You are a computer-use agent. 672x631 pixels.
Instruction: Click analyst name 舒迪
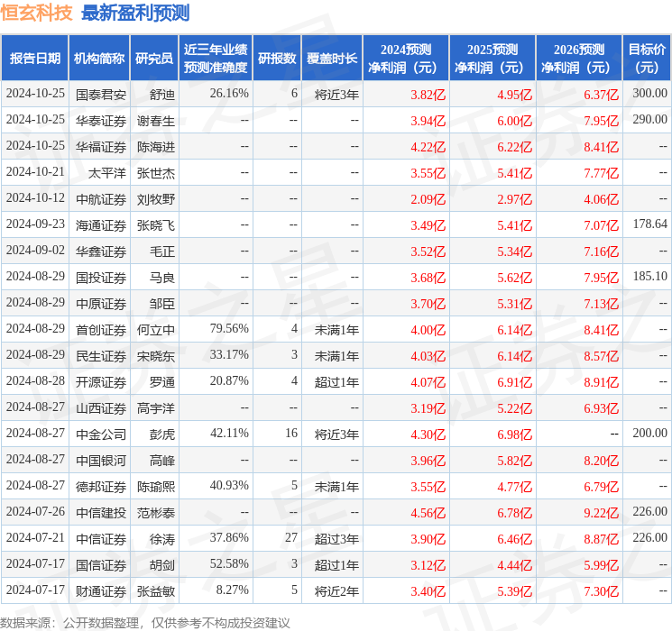point(162,95)
